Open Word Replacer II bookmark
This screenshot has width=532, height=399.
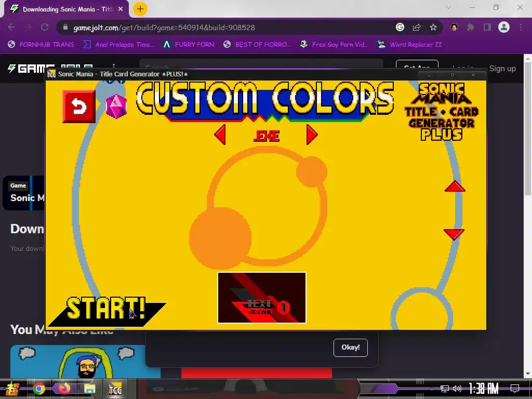pyautogui.click(x=410, y=45)
